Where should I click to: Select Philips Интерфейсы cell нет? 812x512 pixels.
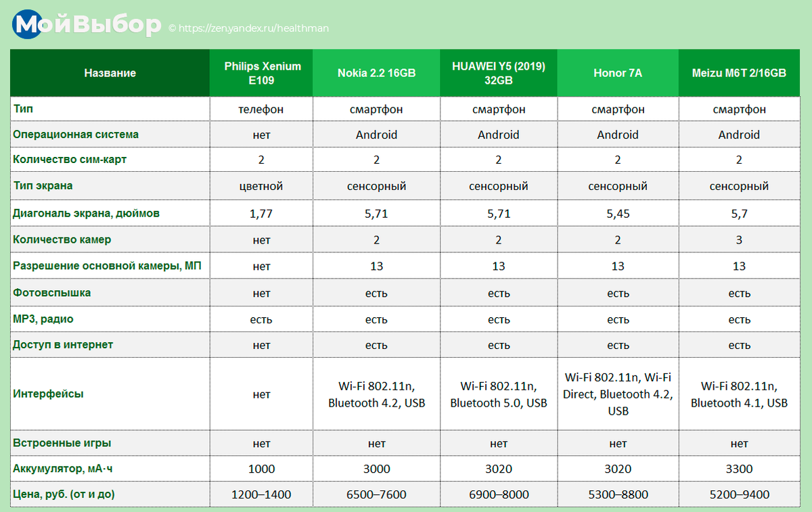[261, 394]
